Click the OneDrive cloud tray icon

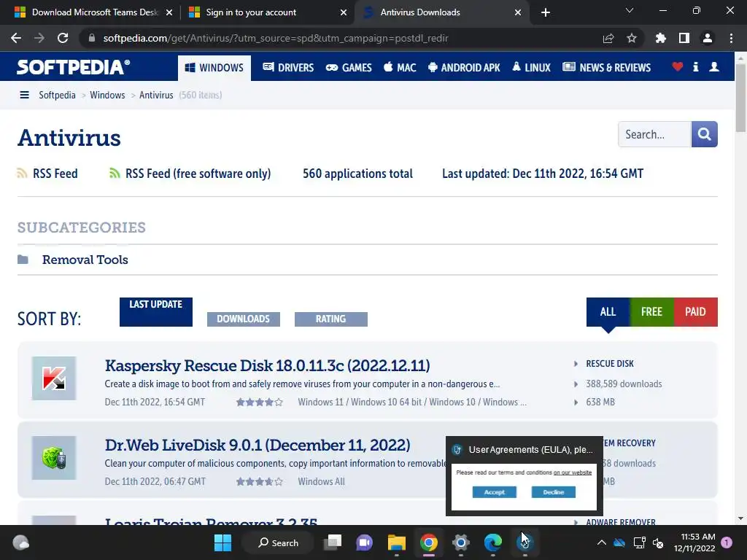[619, 542]
